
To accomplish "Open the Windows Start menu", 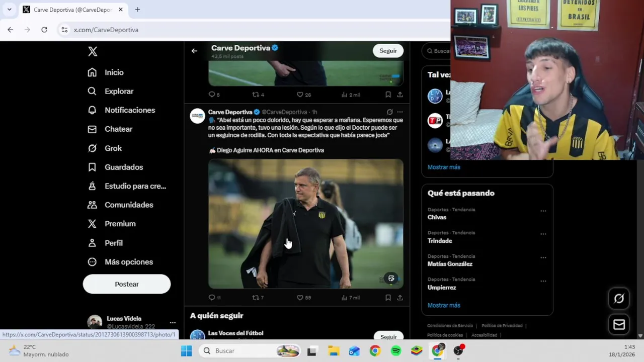I will pyautogui.click(x=186, y=351).
